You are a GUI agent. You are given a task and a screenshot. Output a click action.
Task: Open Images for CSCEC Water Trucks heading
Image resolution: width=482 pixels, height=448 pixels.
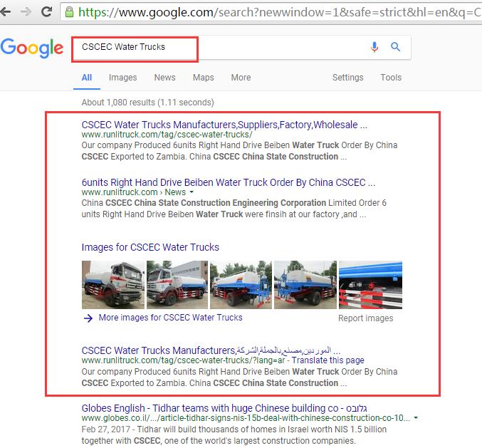150,247
